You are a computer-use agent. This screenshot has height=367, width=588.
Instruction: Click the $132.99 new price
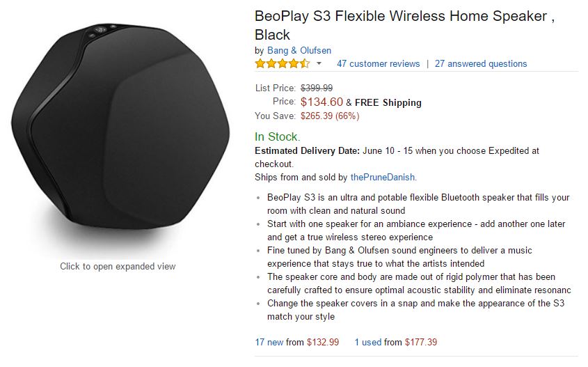(323, 342)
